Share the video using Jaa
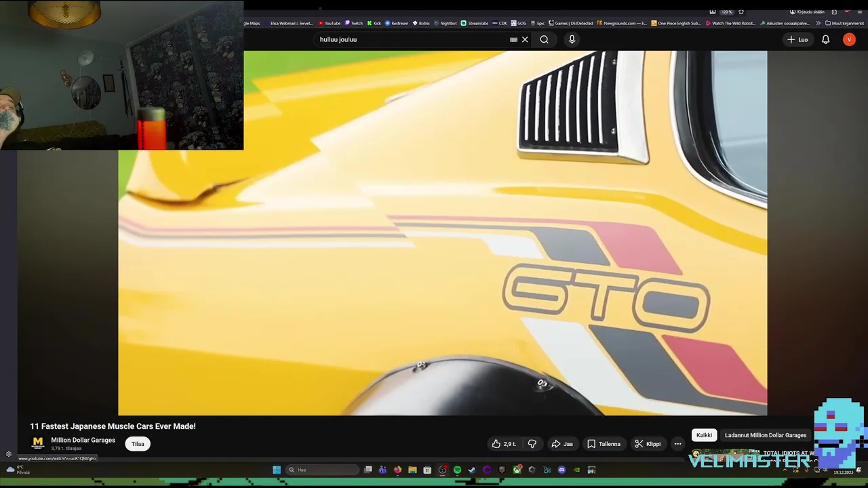This screenshot has height=488, width=868. [562, 444]
